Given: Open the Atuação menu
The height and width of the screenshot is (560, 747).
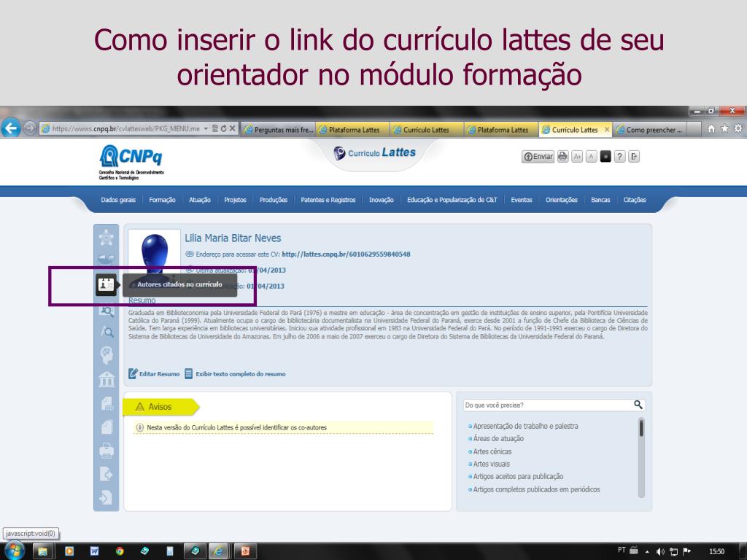Looking at the screenshot, I should point(200,200).
